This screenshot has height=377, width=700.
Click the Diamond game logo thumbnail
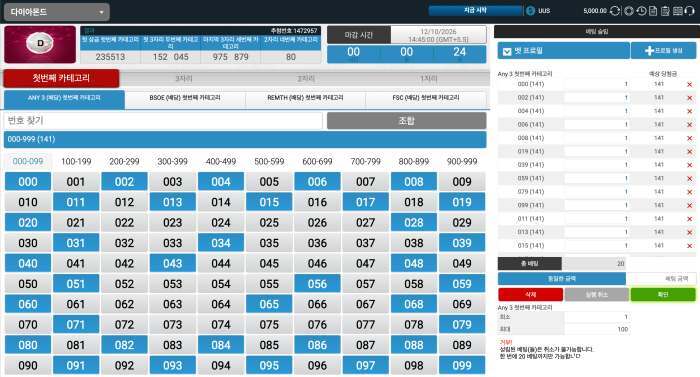tap(40, 44)
